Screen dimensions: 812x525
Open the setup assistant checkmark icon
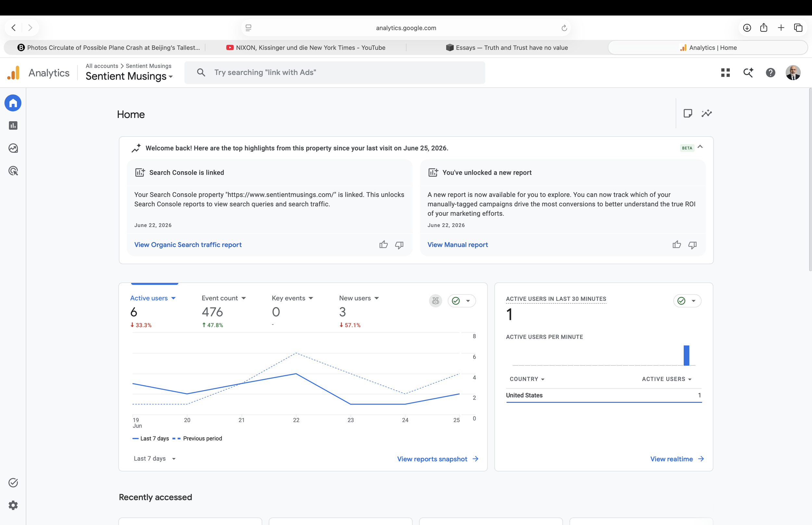point(13,483)
